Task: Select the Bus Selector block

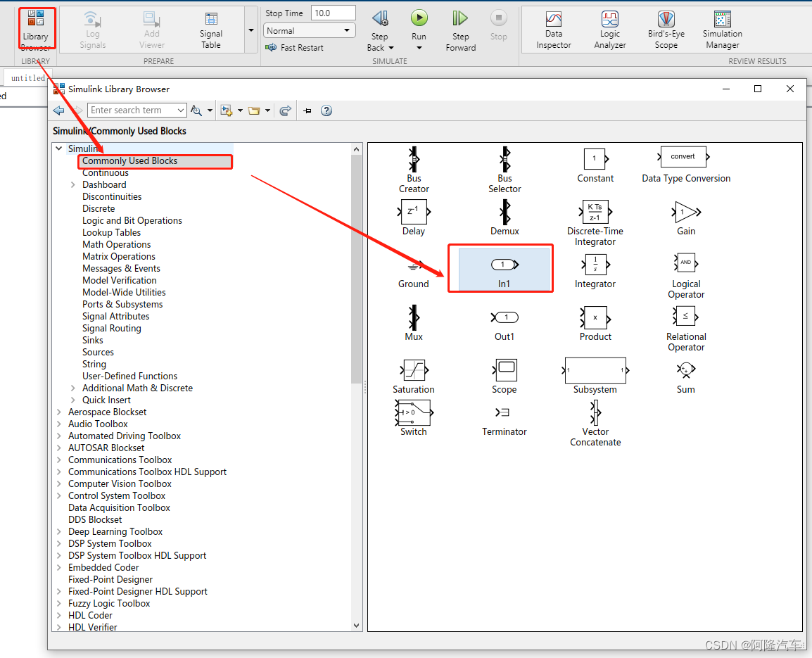Action: 505,170
